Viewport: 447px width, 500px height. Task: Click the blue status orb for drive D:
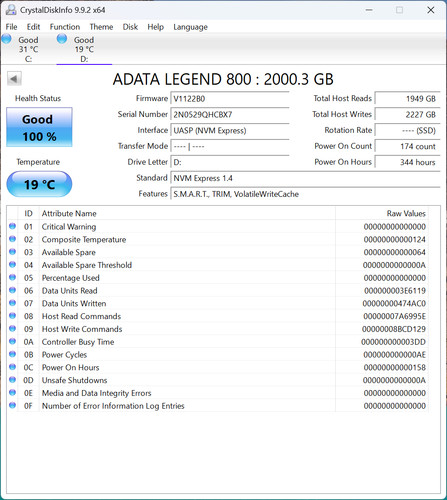click(62, 39)
